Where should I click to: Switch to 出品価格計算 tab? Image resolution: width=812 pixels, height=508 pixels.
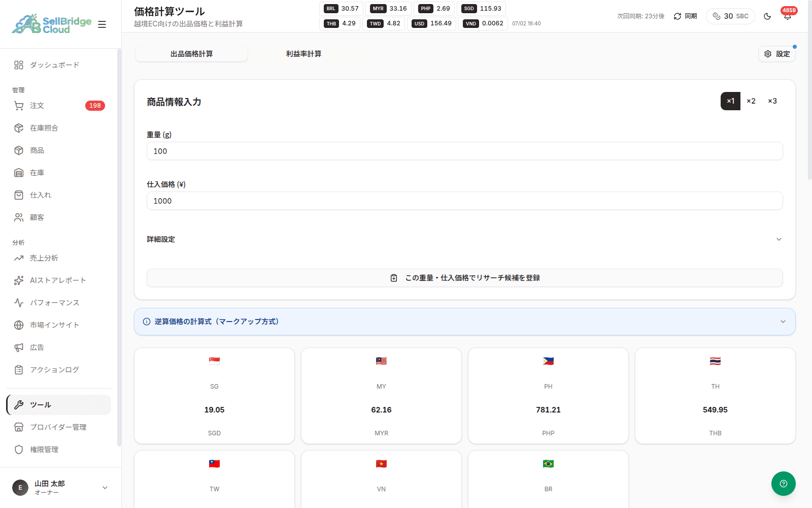[191, 54]
